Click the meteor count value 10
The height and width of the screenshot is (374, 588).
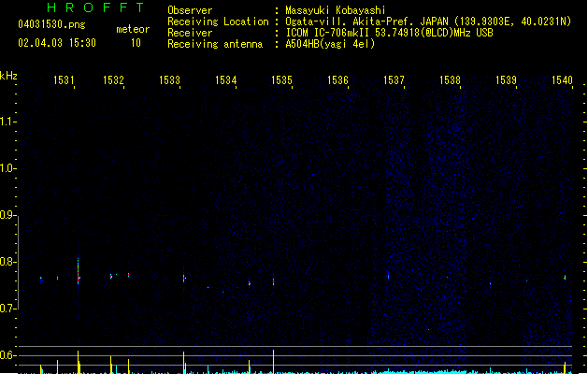click(136, 43)
